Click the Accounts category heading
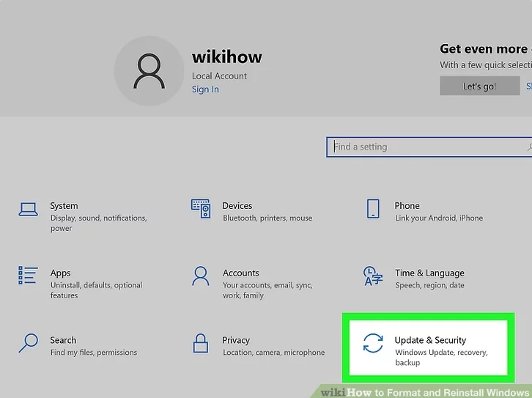The height and width of the screenshot is (398, 532). click(241, 273)
